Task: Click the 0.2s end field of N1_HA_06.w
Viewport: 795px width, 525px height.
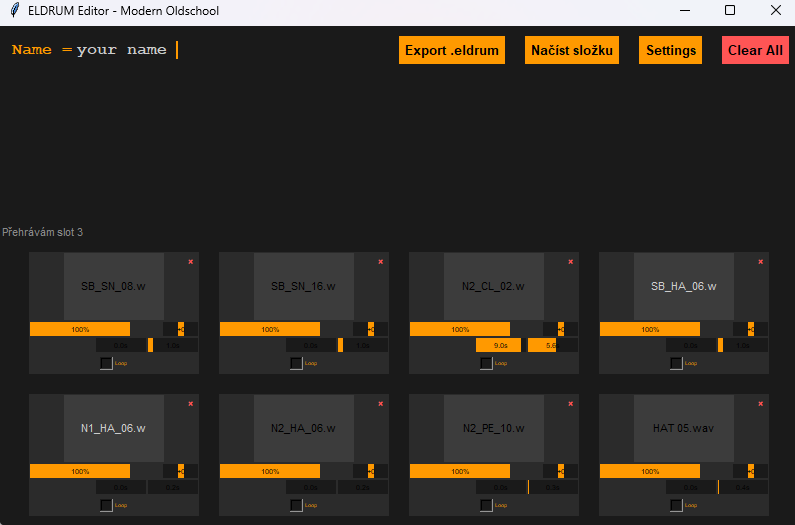Action: [x=173, y=487]
